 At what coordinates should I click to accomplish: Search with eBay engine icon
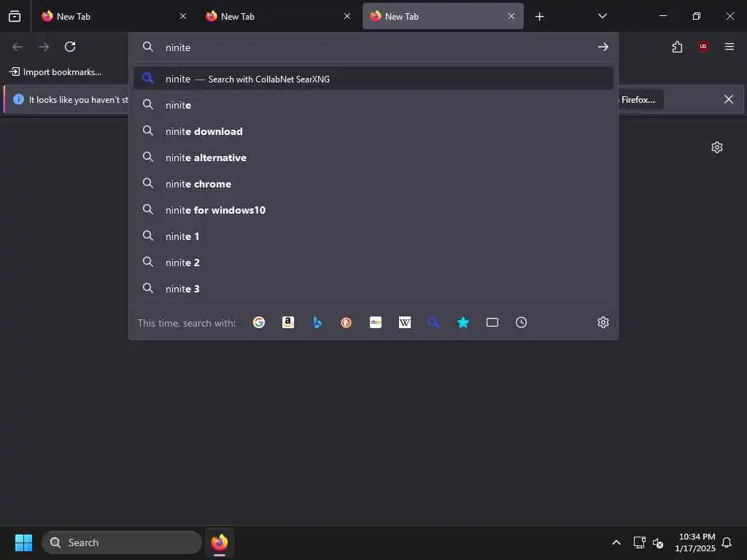[376, 322]
